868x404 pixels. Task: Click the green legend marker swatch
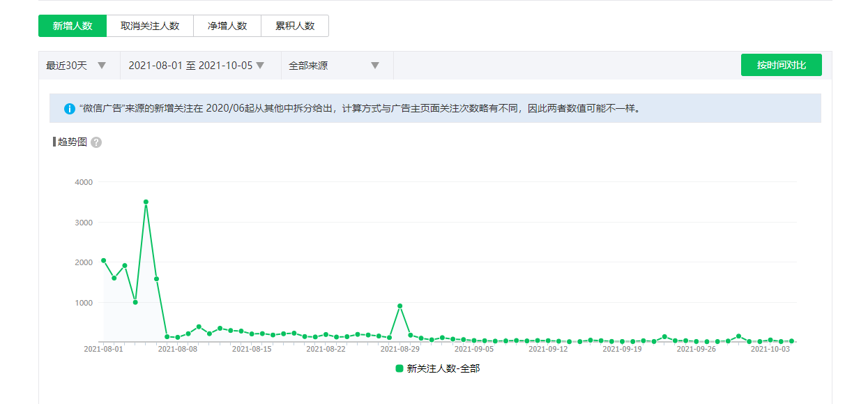point(399,368)
